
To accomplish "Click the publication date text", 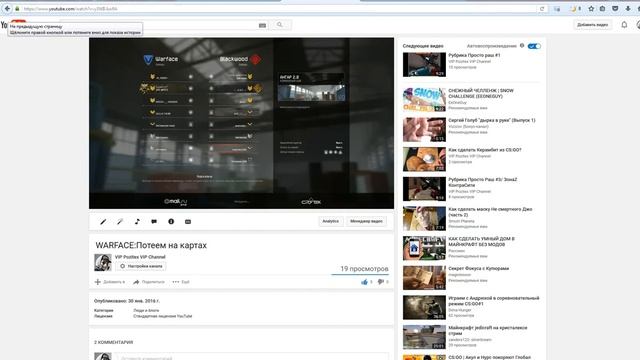I will (x=127, y=301).
